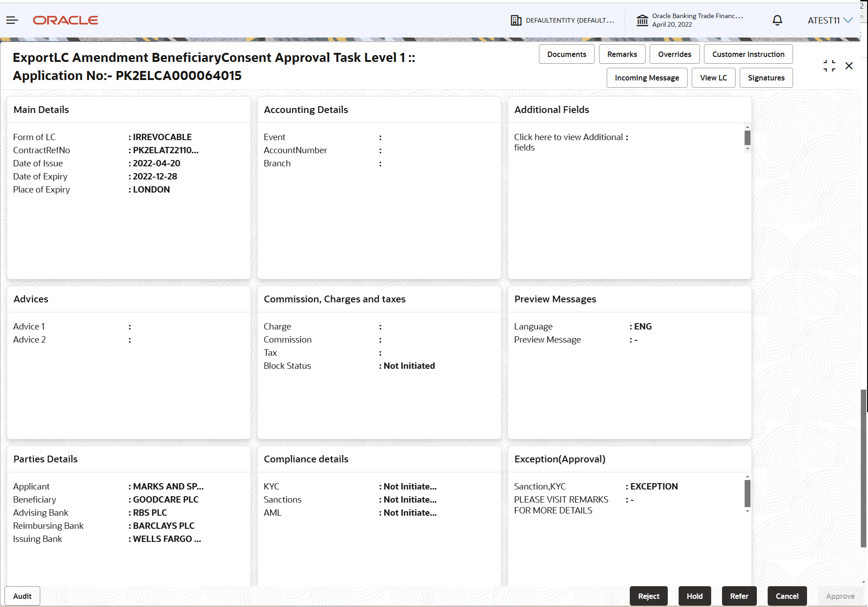
Task: Switch to Incoming Message view
Action: (x=646, y=77)
